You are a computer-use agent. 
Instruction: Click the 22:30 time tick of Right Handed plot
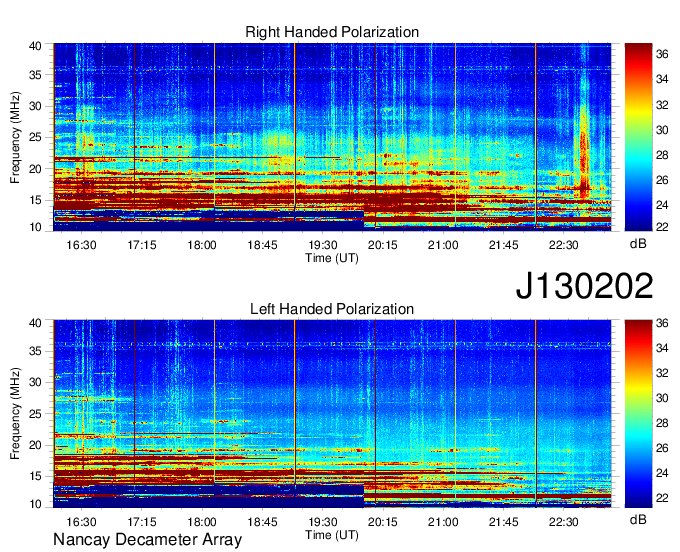564,245
